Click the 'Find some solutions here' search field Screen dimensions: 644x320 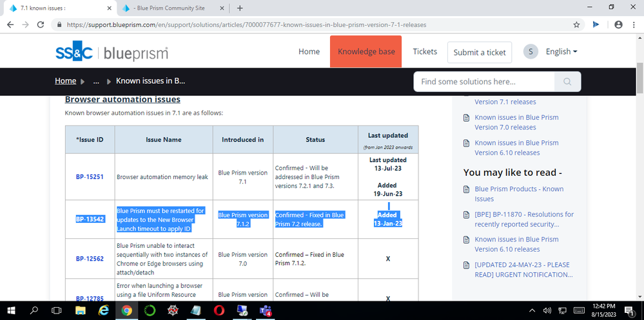[483, 82]
